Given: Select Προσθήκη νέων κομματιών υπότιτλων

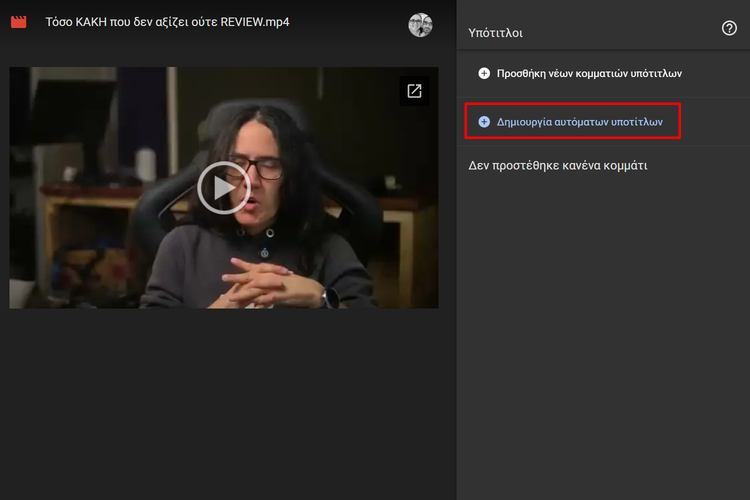Looking at the screenshot, I should coord(589,73).
